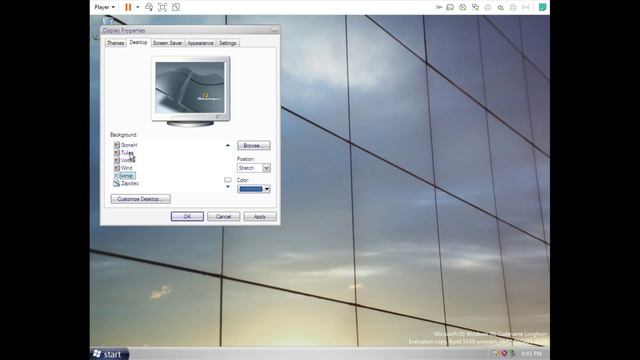Click the background list scroll up arrow
Screen dimensions: 640x360
(228, 145)
